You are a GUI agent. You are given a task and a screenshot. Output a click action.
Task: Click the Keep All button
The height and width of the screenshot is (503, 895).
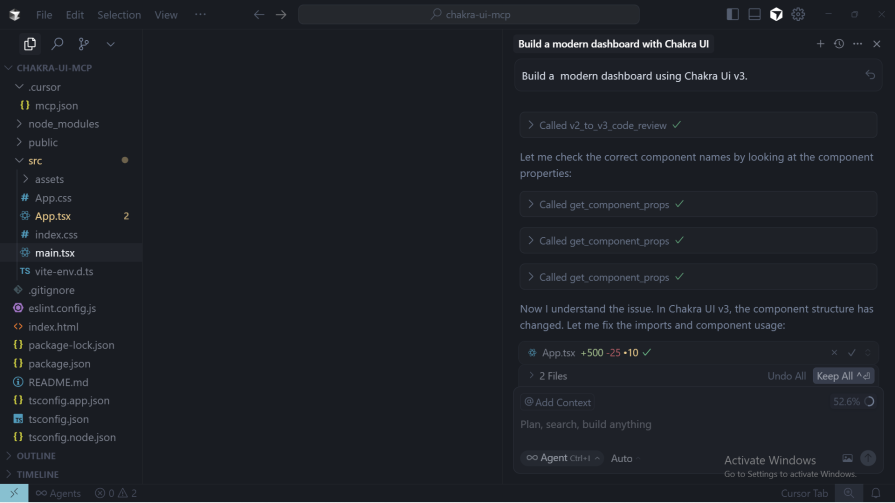(843, 376)
